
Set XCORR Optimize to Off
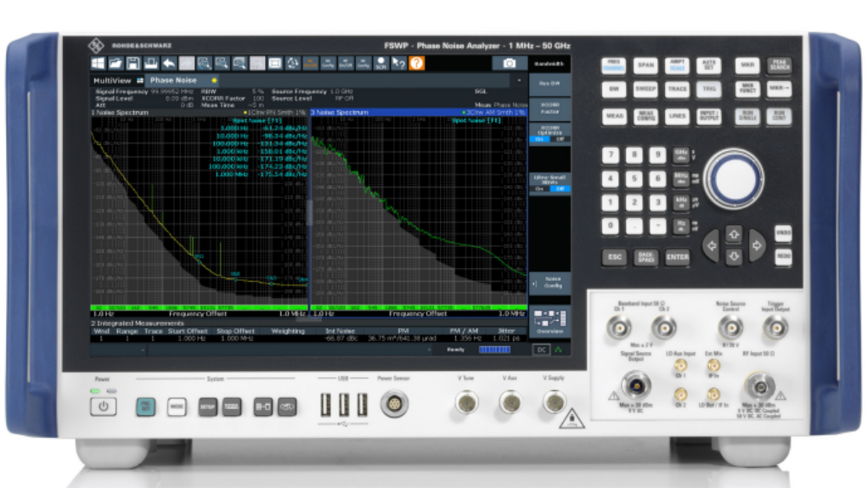[x=560, y=139]
